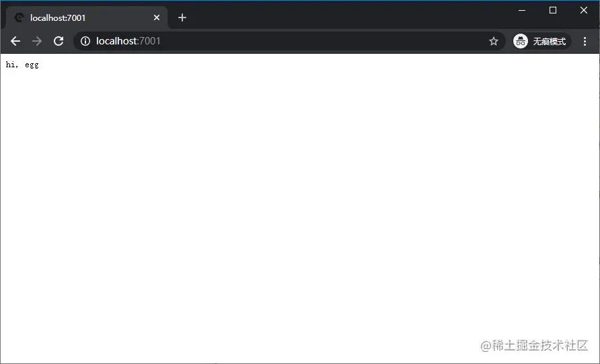Click the forward navigation arrow
Viewport: 600px width, 364px height.
37,41
